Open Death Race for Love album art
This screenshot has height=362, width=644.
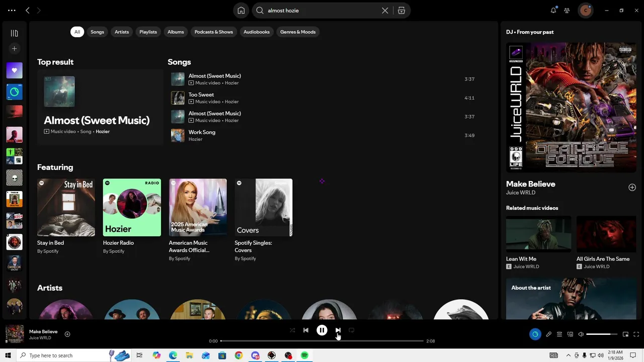571,107
